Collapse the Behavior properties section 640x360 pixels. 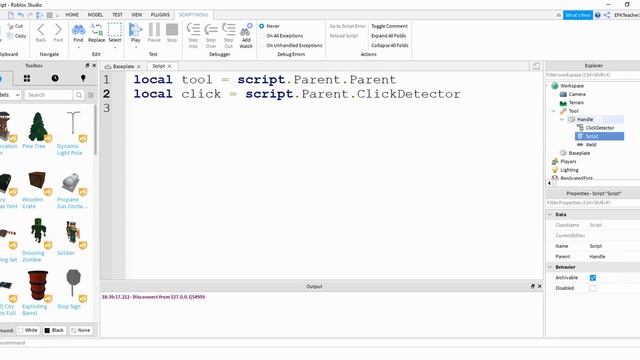(x=550, y=267)
